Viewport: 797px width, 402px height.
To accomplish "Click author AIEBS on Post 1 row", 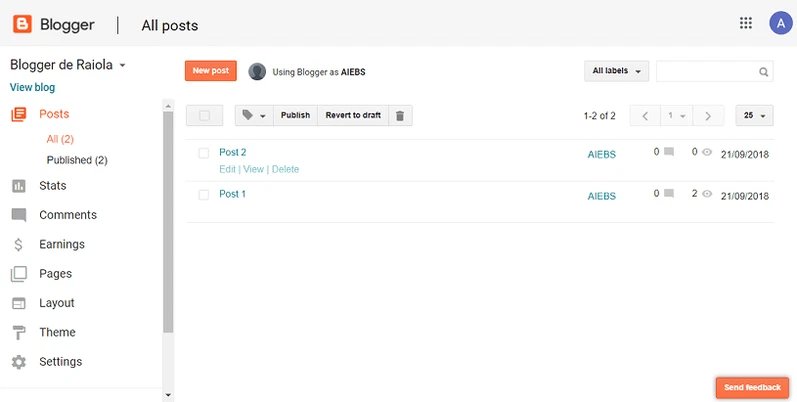I will (x=602, y=196).
